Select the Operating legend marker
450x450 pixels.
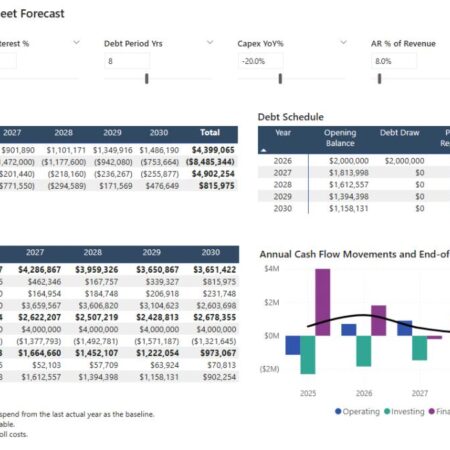(x=338, y=412)
